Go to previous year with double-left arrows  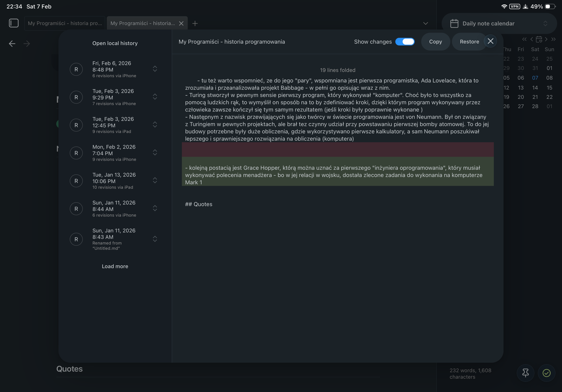coord(524,39)
